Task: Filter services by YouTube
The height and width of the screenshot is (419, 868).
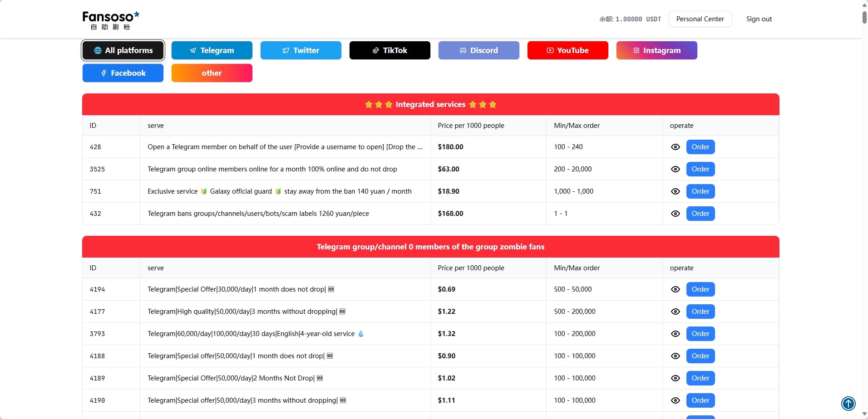Action: point(568,50)
